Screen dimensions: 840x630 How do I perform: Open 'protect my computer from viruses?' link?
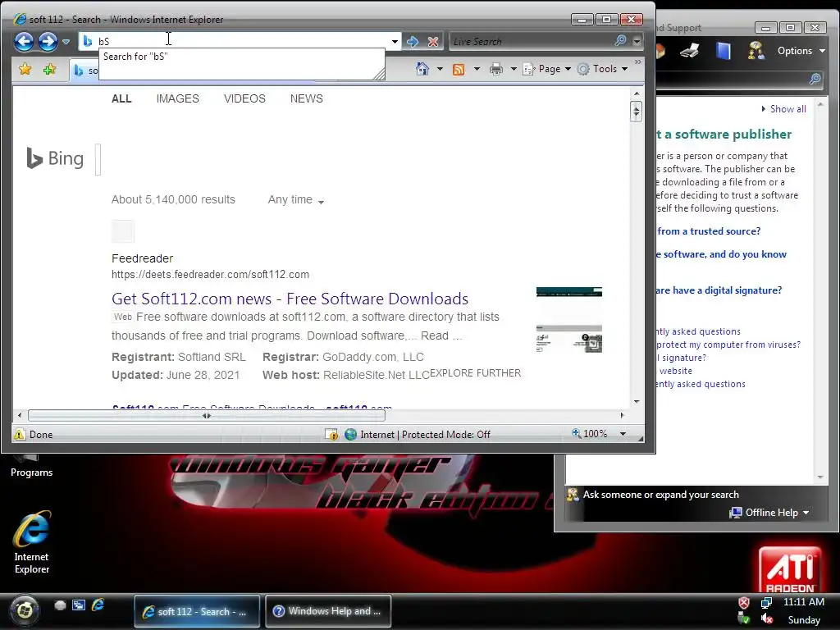728,345
